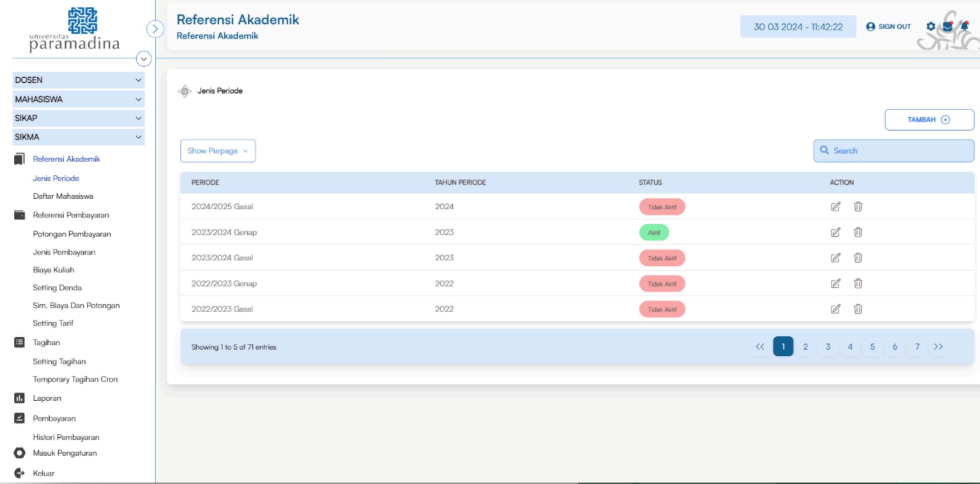The height and width of the screenshot is (484, 980).
Task: Delete the 2024/2025 Gasal period row
Action: (858, 207)
